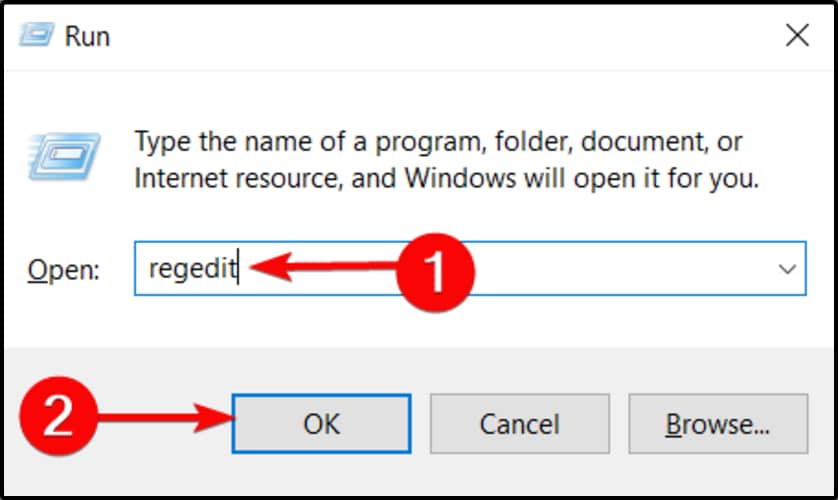Expand the Open combo box dropdown arrow
Viewport: 838px width, 500px height.
(787, 269)
